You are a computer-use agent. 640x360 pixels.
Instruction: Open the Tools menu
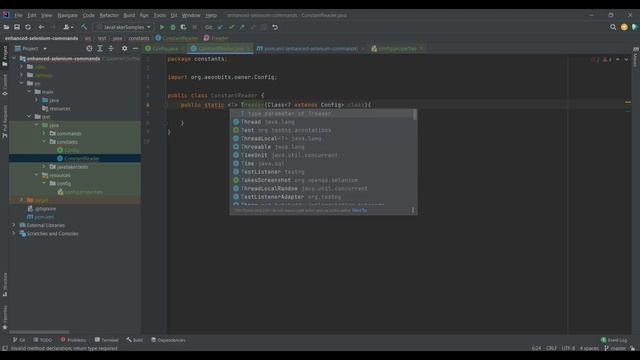160,15
